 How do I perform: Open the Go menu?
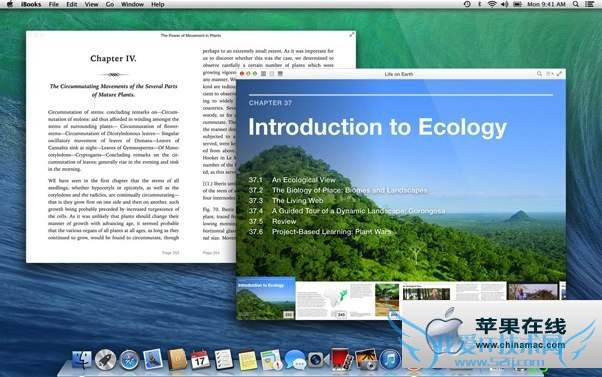point(110,4)
